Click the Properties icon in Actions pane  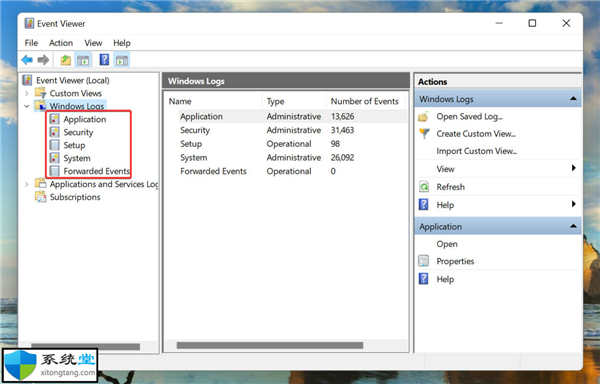(424, 261)
